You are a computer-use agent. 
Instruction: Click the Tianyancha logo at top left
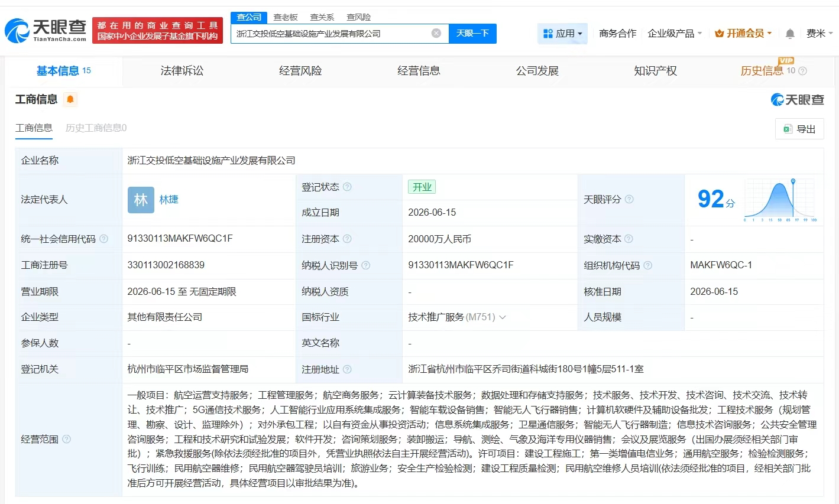click(46, 30)
